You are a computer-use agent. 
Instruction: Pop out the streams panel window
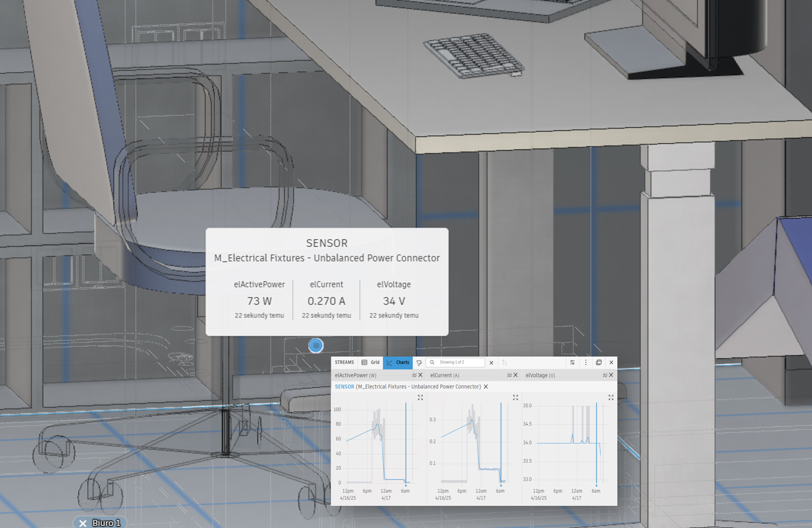(599, 362)
